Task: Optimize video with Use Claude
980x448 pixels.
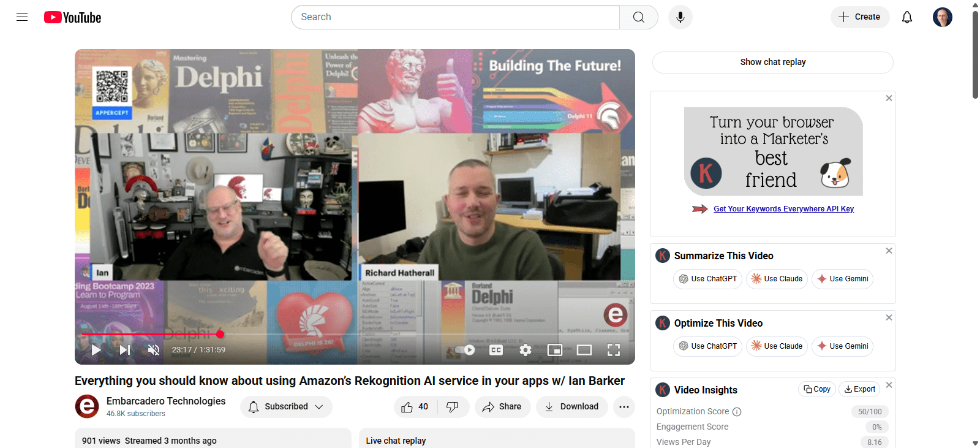Action: (777, 346)
